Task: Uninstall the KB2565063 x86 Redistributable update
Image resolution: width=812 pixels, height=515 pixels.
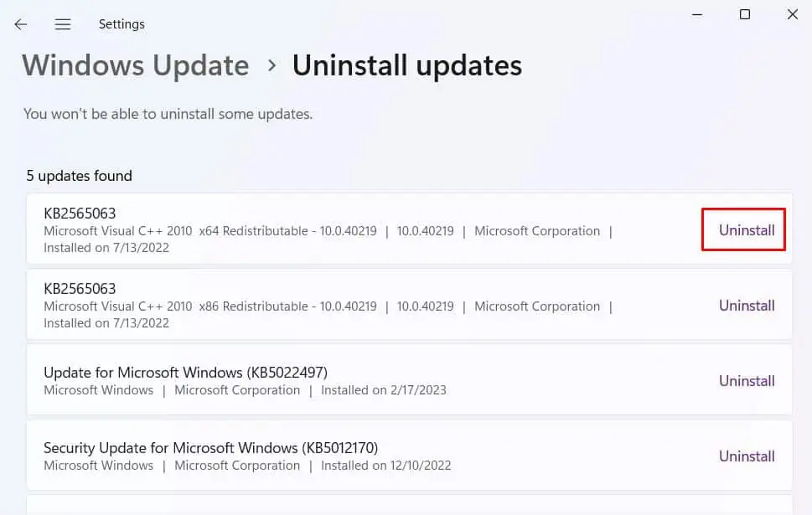Action: point(745,305)
